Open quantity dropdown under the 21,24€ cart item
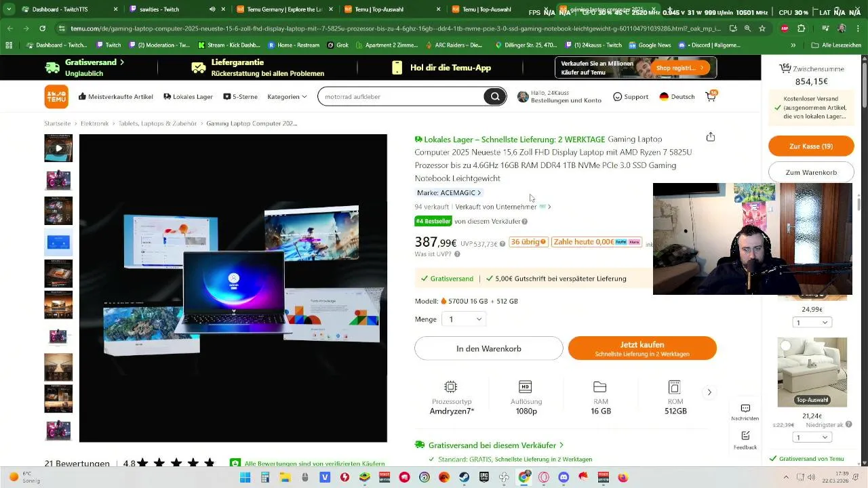The height and width of the screenshot is (488, 868). tap(812, 437)
